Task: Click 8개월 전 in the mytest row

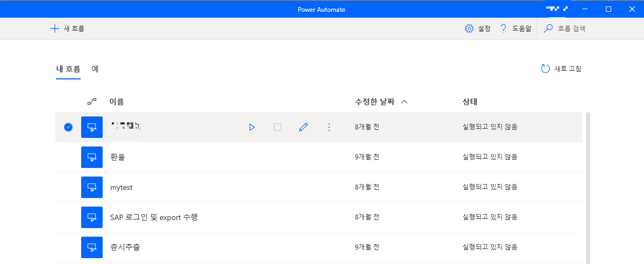Action: (367, 187)
